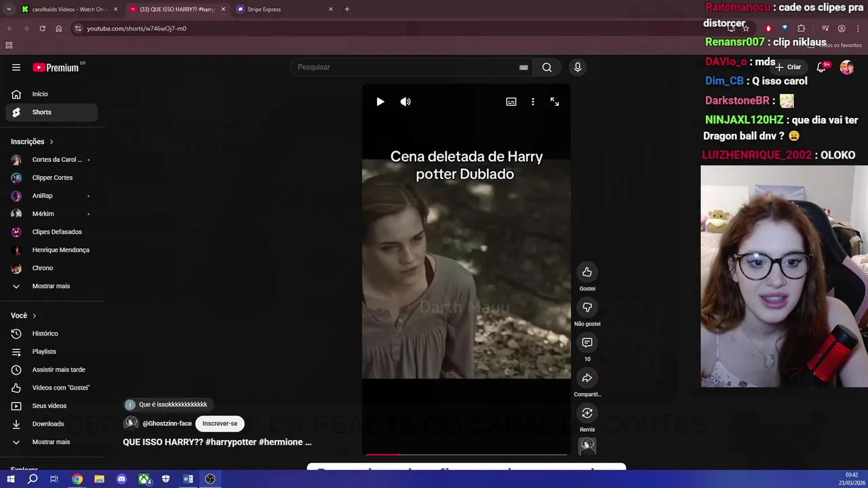
Task: Open Vídeos com "Gostei" list
Action: (x=52, y=388)
